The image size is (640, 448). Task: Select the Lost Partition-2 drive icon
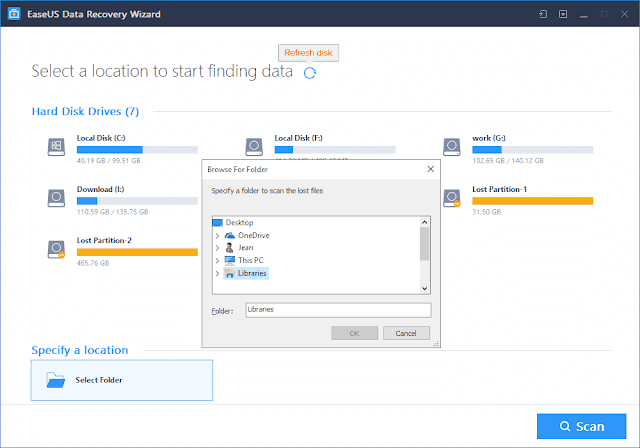[x=56, y=249]
